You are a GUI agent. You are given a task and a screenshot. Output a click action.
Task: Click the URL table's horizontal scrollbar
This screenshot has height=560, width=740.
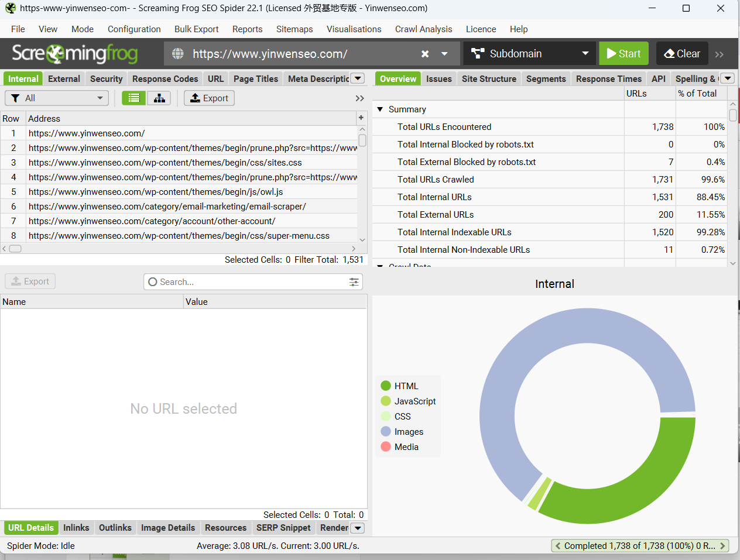(15, 249)
